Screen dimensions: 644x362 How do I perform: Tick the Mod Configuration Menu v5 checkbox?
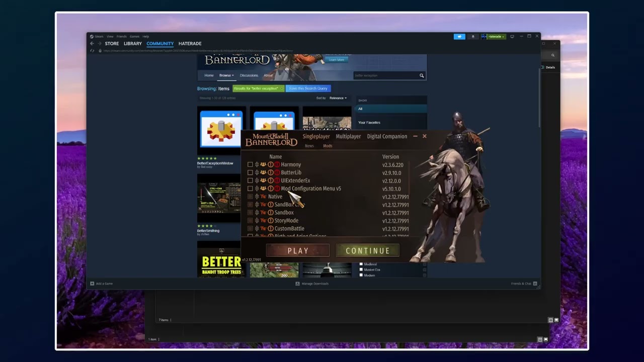pos(250,189)
